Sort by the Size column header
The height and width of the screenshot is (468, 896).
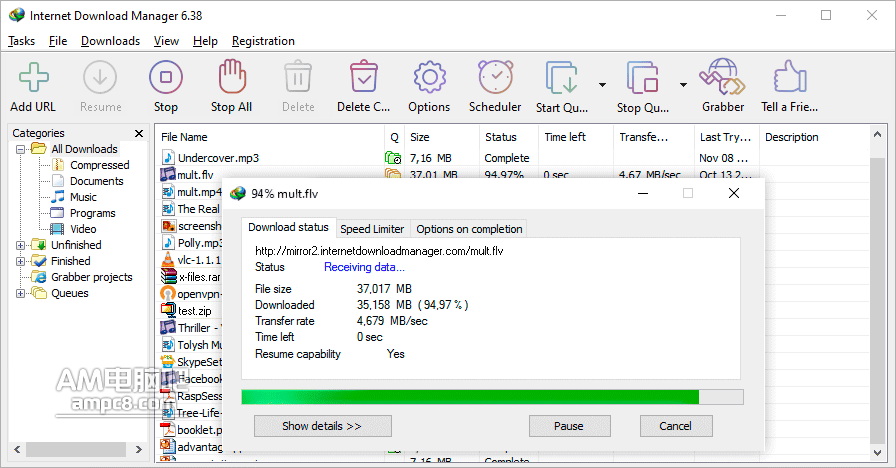point(442,137)
